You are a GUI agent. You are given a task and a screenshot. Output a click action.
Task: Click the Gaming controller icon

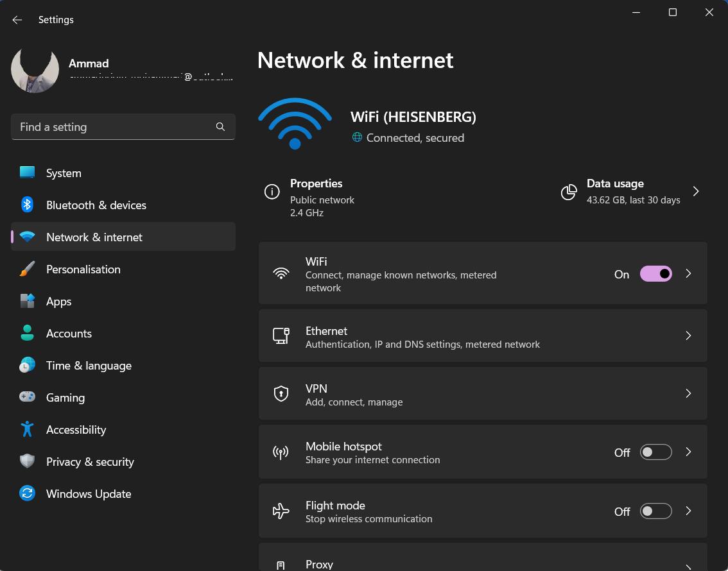click(27, 397)
